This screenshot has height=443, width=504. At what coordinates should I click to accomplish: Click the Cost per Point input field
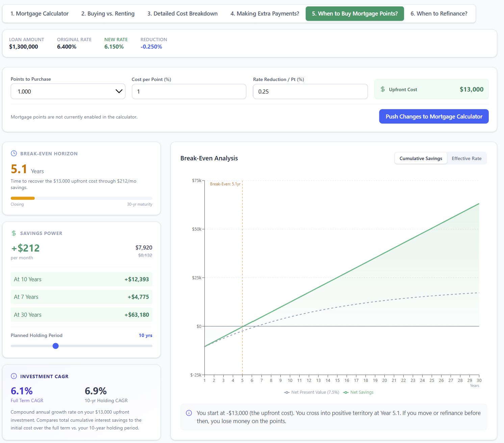[189, 92]
